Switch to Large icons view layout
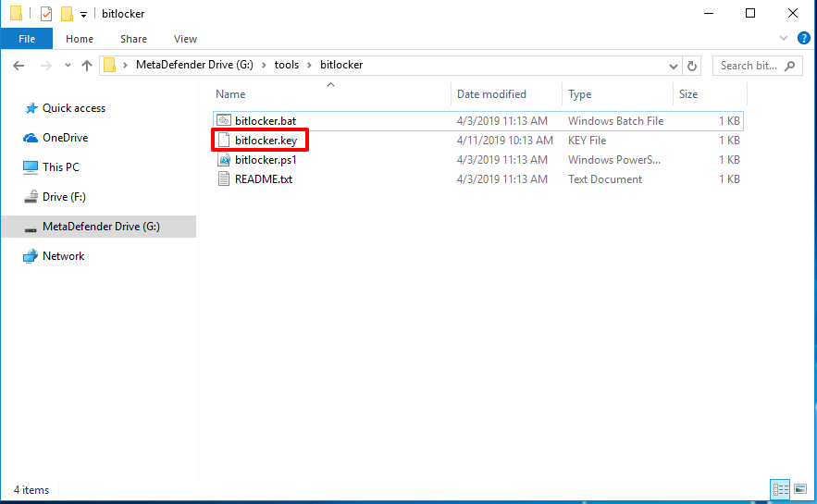The image size is (817, 504). tap(800, 489)
